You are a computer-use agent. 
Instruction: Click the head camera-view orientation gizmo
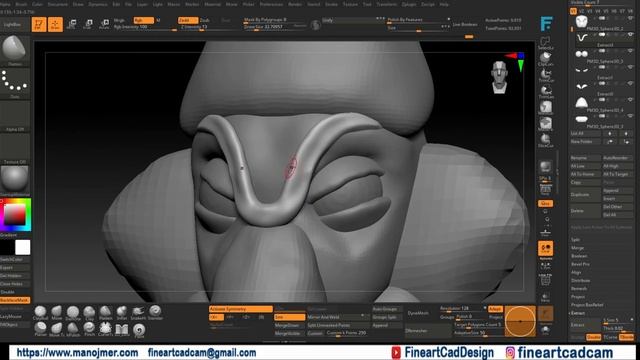[x=500, y=77]
